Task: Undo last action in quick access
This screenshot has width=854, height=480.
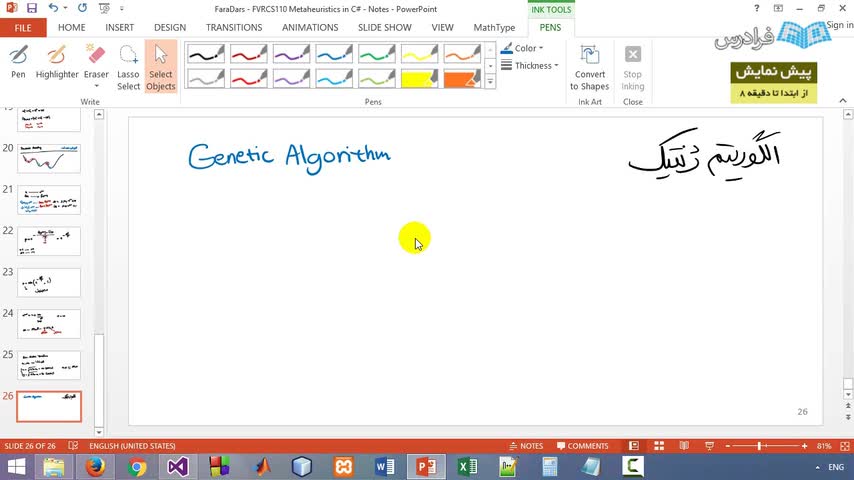Action: [53, 8]
